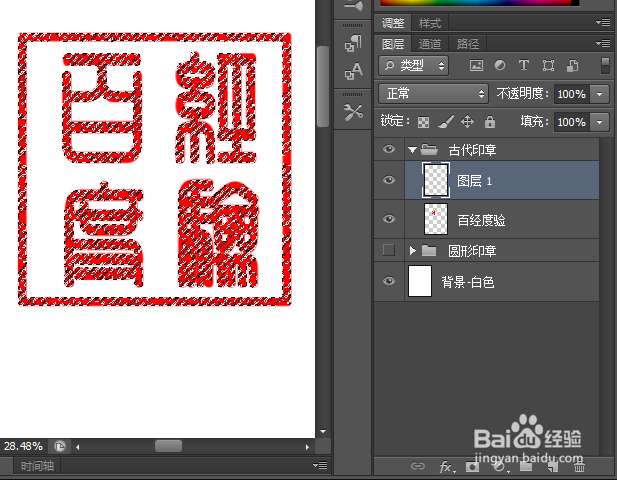Filter layers by smart objects

pyautogui.click(x=573, y=65)
